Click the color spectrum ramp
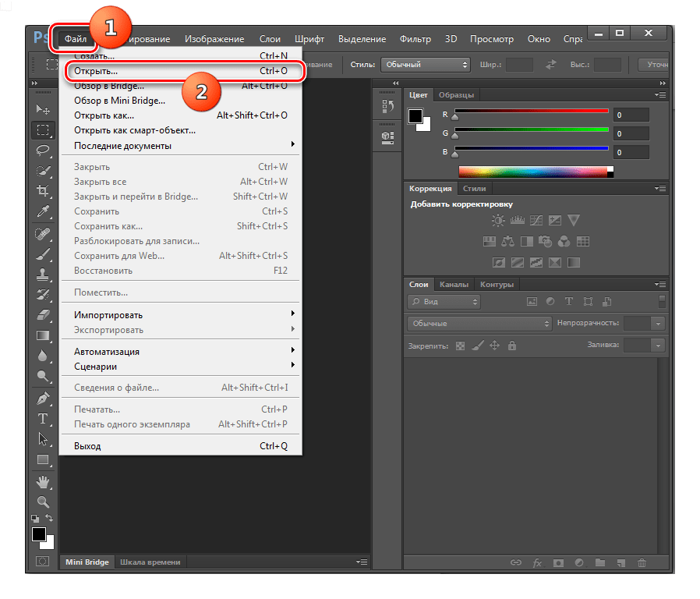Screen dimensions: 700x599 pyautogui.click(x=535, y=172)
